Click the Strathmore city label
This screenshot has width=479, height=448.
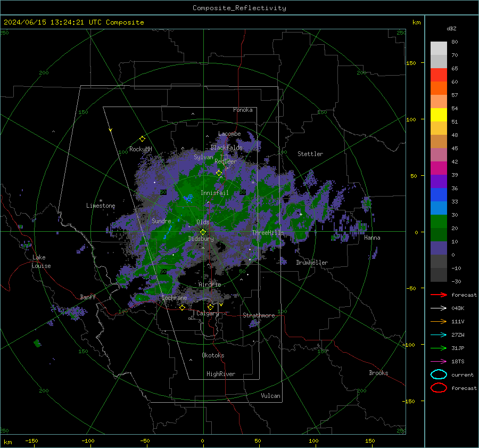(259, 315)
